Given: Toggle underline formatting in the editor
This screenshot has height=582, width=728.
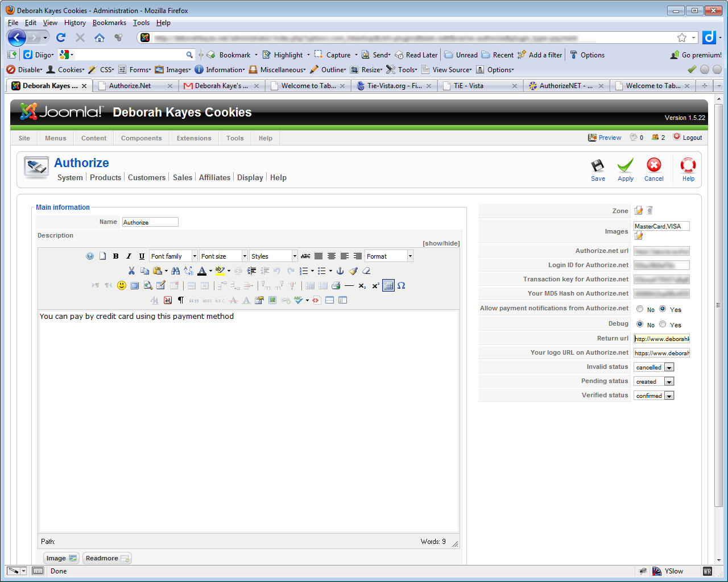Looking at the screenshot, I should 142,256.
